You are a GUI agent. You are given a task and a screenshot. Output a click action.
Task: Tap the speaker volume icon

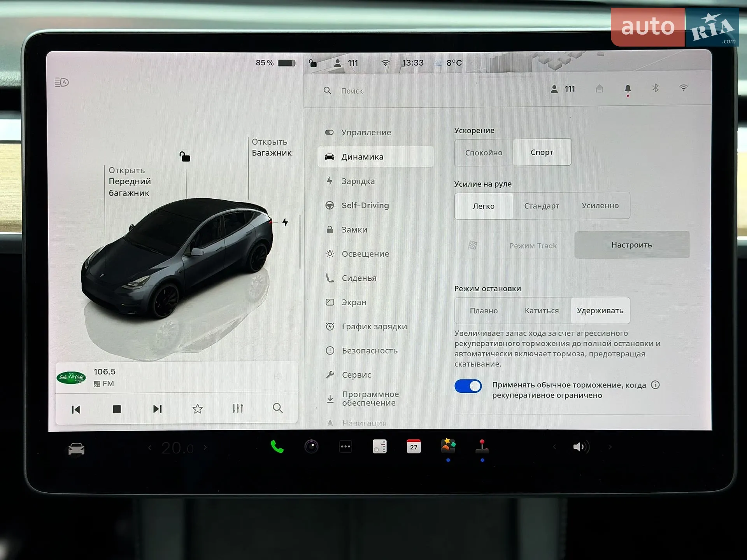[581, 447]
